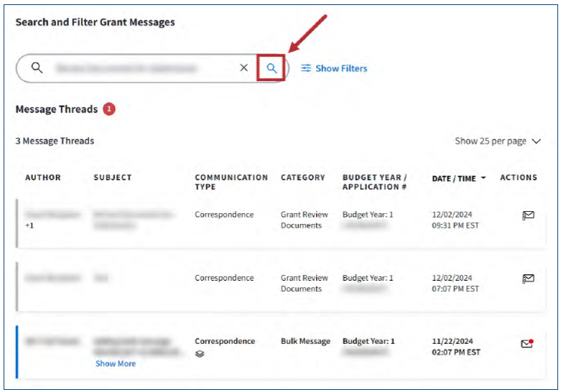Clear the search text with the X icon
The height and width of the screenshot is (392, 561).
pyautogui.click(x=244, y=68)
